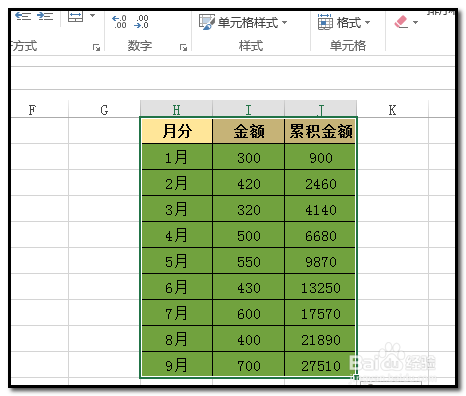Click the cumulative cell 21890
Screen dimensions: 466x396
[x=320, y=339]
